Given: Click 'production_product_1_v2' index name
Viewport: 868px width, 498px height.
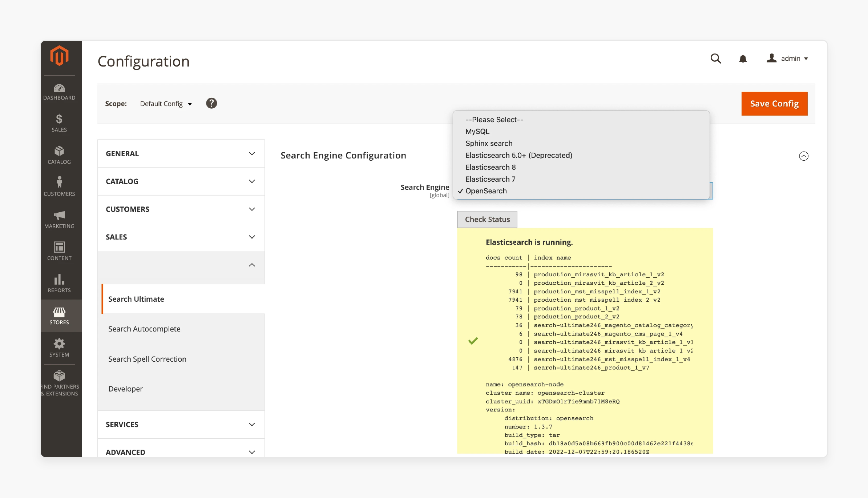Looking at the screenshot, I should click(576, 308).
